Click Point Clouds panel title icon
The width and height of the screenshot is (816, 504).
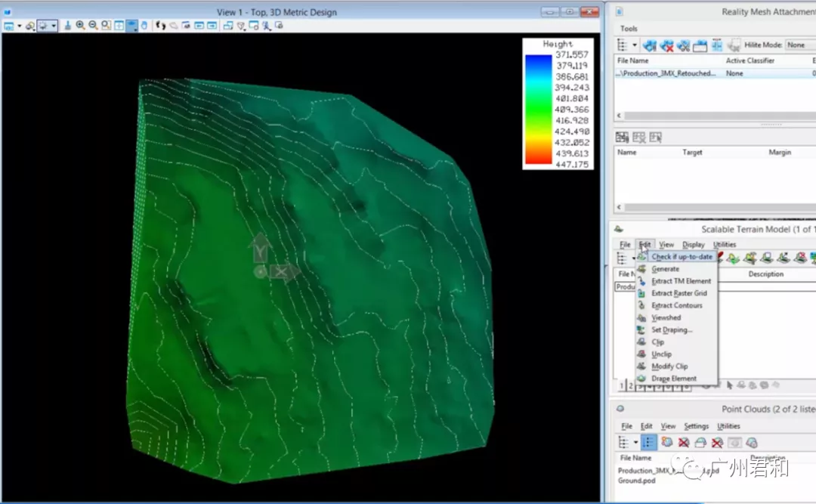(620, 409)
